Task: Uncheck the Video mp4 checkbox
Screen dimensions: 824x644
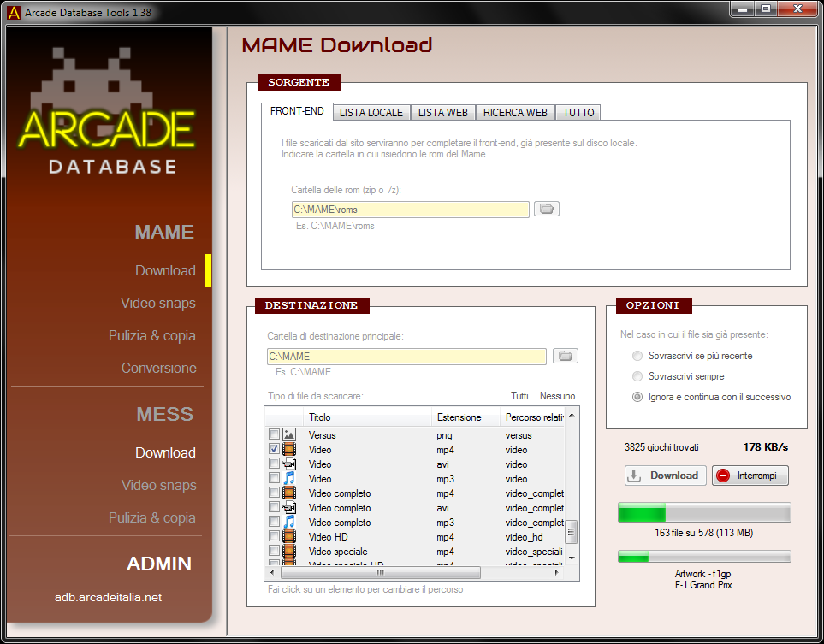Action: click(275, 450)
